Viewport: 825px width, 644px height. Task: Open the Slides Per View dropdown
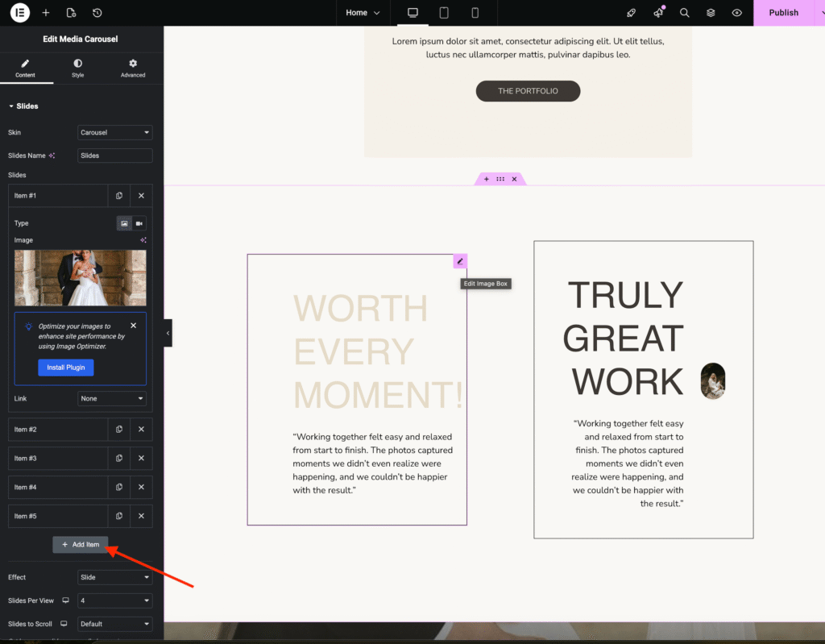(x=114, y=600)
